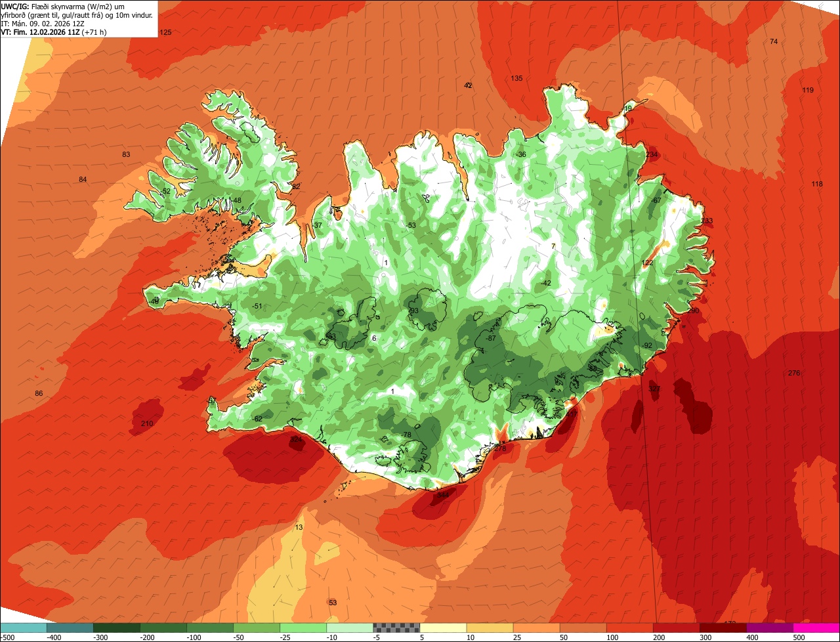This screenshot has width=840, height=642.
Task: Click the -42 value in central Iceland
Action: (x=546, y=283)
